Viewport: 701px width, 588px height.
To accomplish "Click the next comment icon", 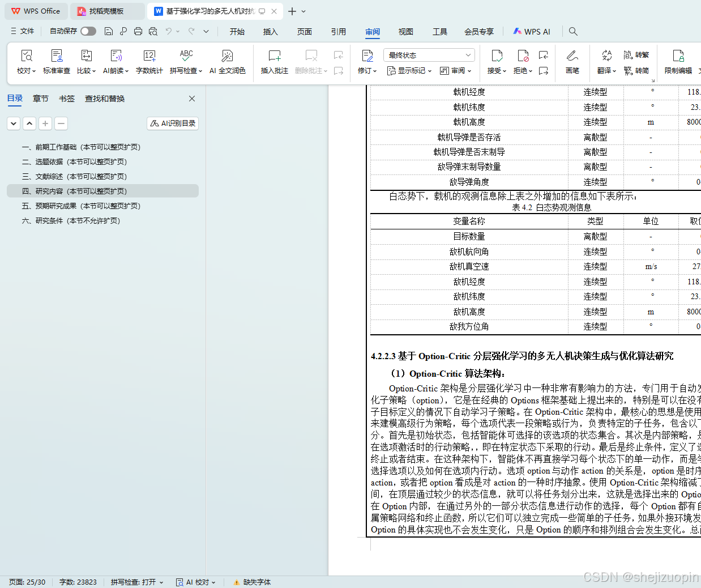I will [339, 71].
